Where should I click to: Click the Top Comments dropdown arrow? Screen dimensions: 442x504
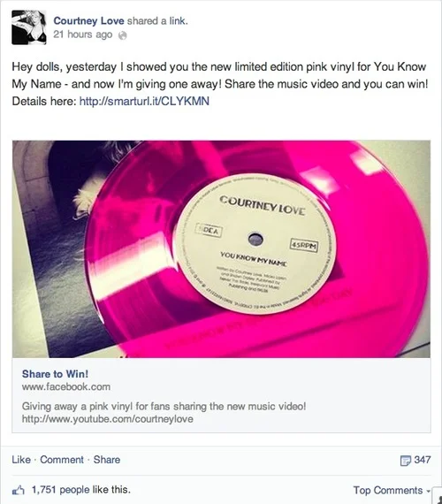coord(428,491)
